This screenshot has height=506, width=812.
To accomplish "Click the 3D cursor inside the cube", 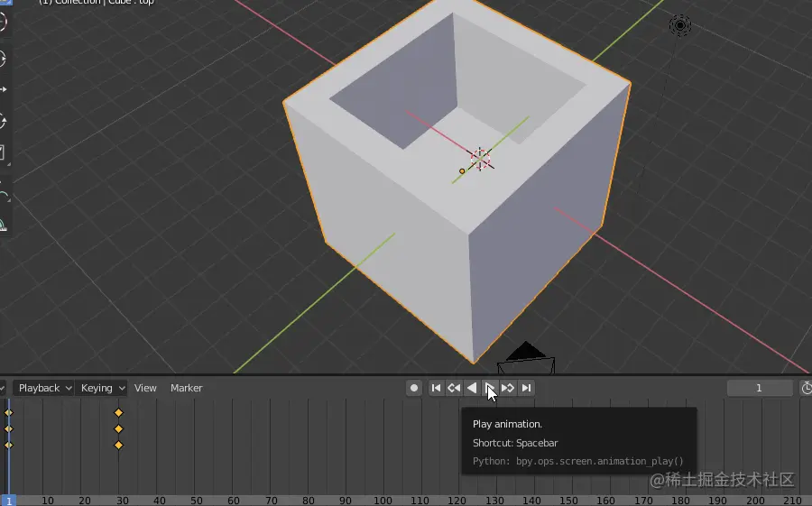I will point(481,159).
